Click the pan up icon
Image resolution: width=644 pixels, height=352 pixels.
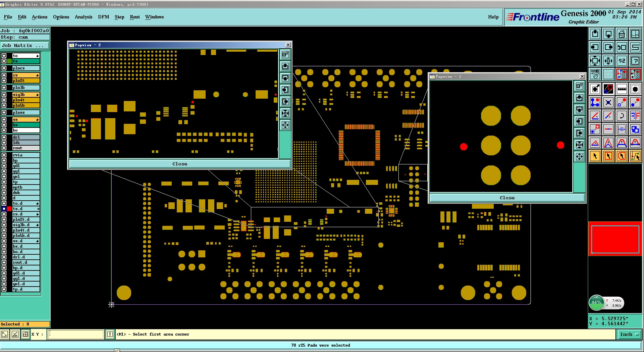pos(595,34)
